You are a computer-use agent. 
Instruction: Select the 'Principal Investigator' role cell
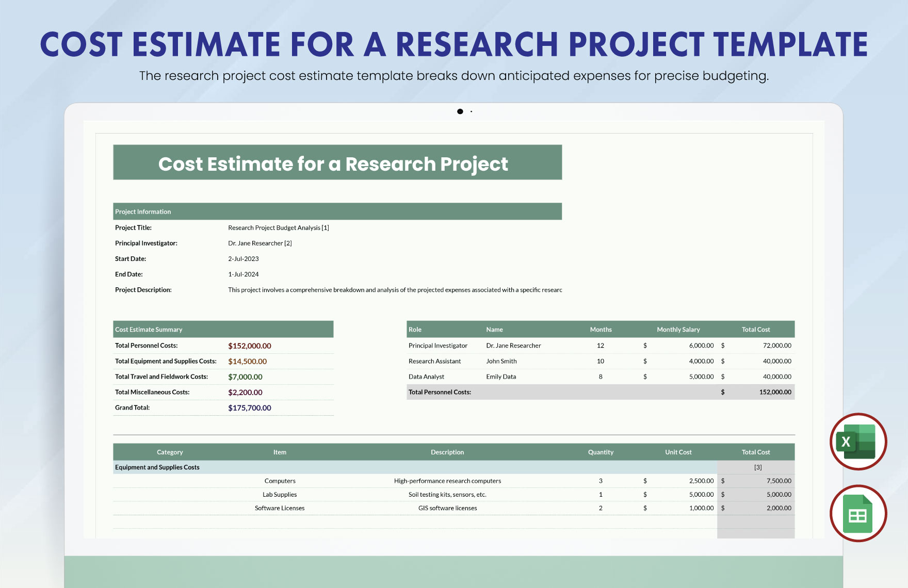(438, 346)
